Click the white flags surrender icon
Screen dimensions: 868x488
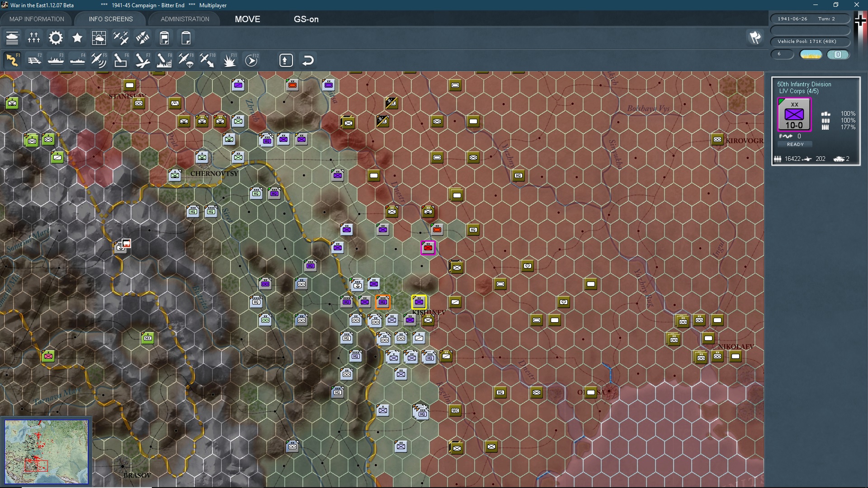click(755, 38)
